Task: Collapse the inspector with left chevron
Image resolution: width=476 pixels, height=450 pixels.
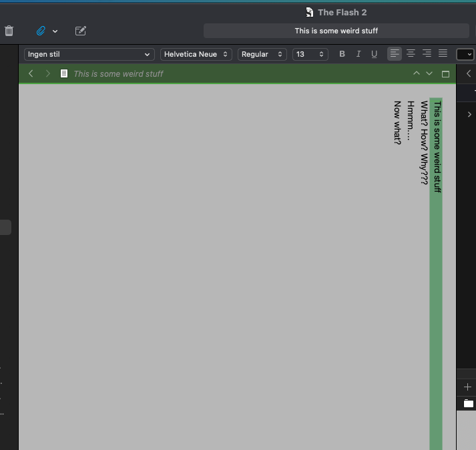Action: 469,73
